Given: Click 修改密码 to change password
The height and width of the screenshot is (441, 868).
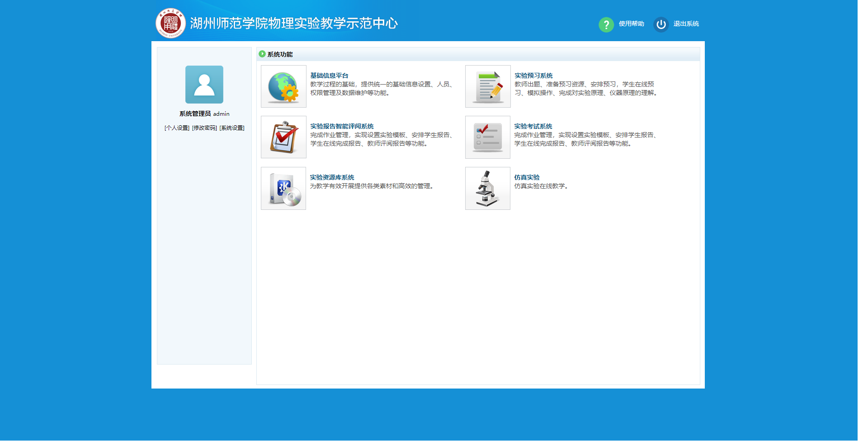Looking at the screenshot, I should coord(204,128).
